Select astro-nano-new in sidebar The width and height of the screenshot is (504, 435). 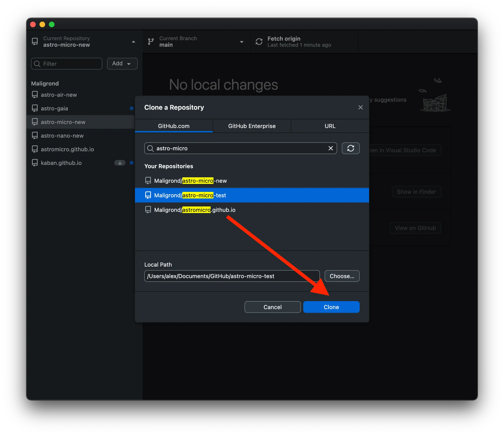click(81, 136)
